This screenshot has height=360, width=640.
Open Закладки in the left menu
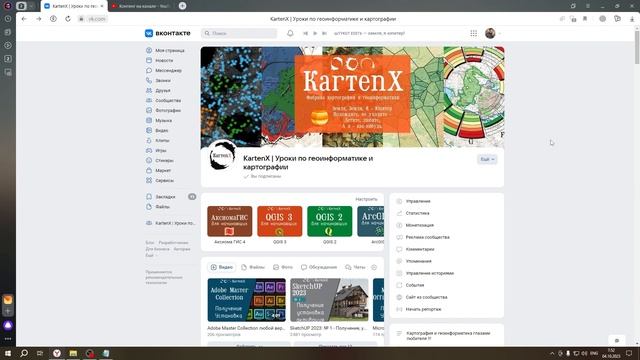171,197
